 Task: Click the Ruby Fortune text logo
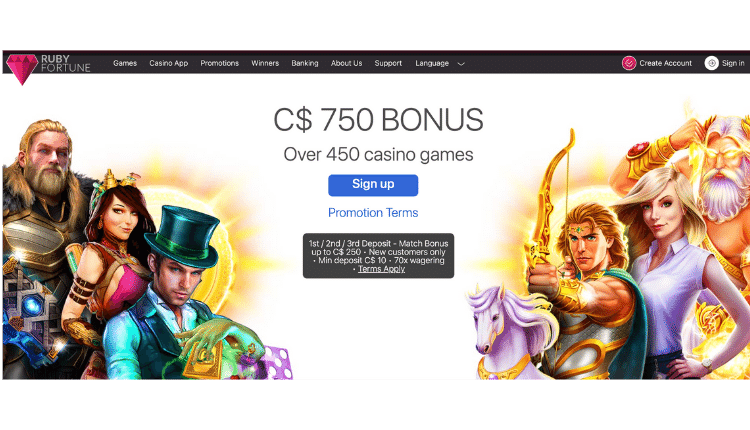click(66, 63)
